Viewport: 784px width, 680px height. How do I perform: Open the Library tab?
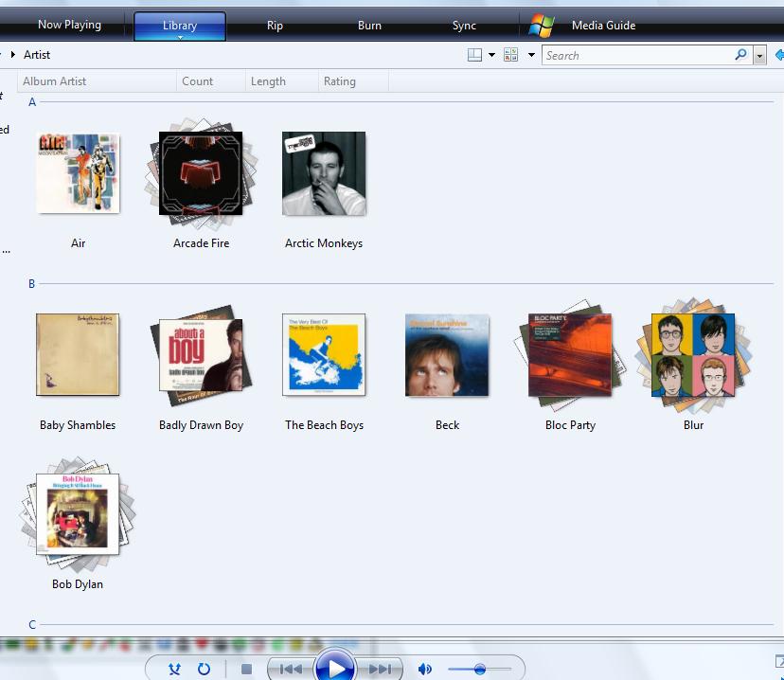tap(180, 26)
